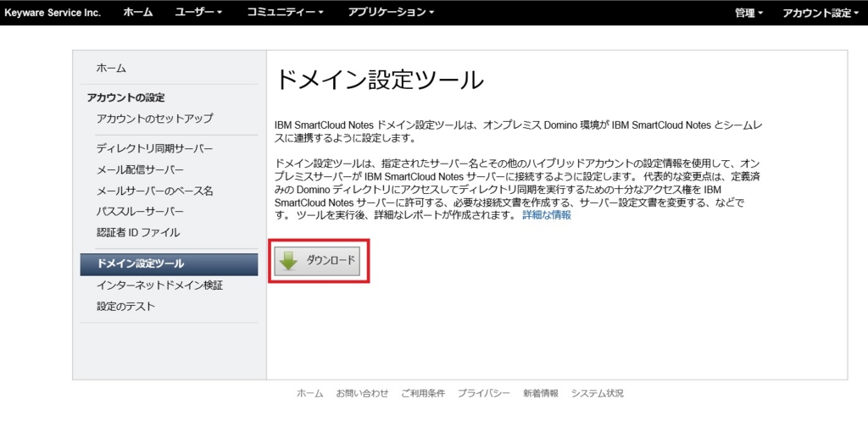This screenshot has height=438, width=868.
Task: Expand the コミュニティー dropdown menu
Action: coord(286,12)
